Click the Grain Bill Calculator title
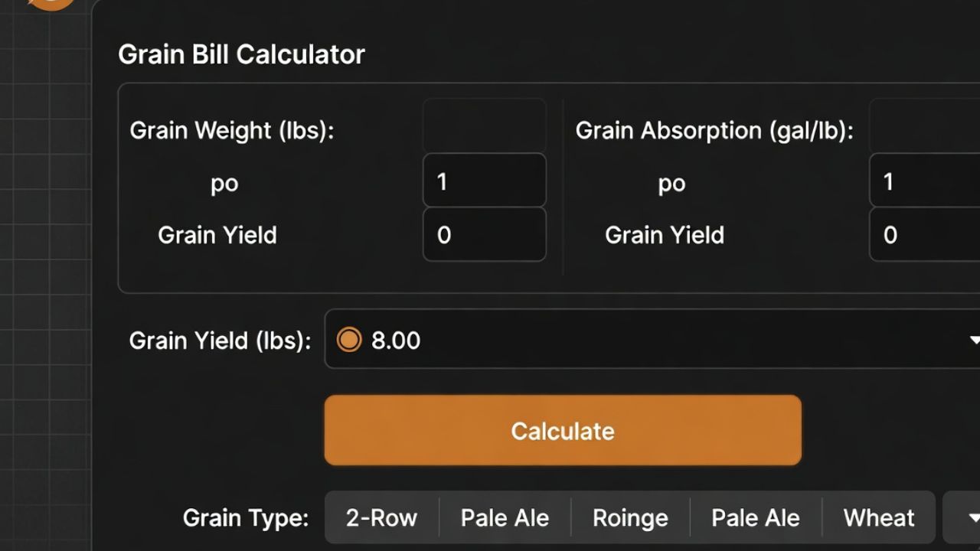The width and height of the screenshot is (980, 551). (240, 54)
